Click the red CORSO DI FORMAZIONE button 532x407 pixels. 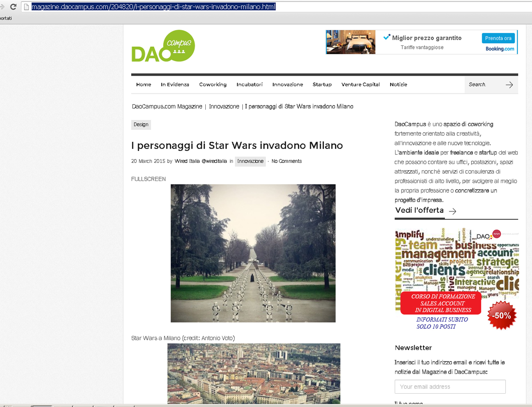[441, 303]
